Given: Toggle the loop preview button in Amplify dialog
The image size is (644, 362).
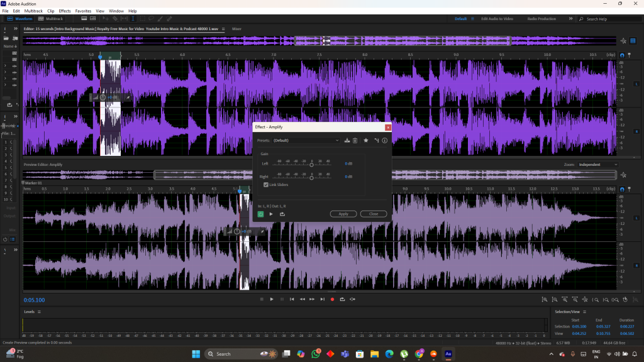Looking at the screenshot, I should click(282, 214).
